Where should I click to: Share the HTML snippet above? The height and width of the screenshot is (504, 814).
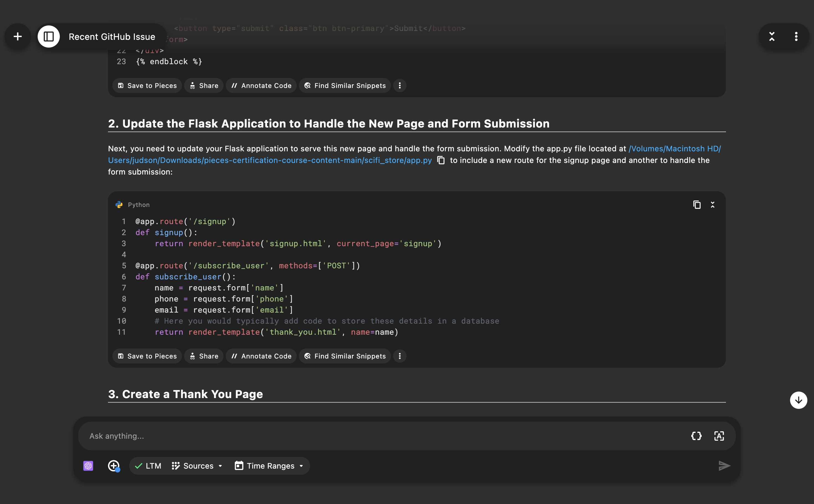[x=204, y=86]
